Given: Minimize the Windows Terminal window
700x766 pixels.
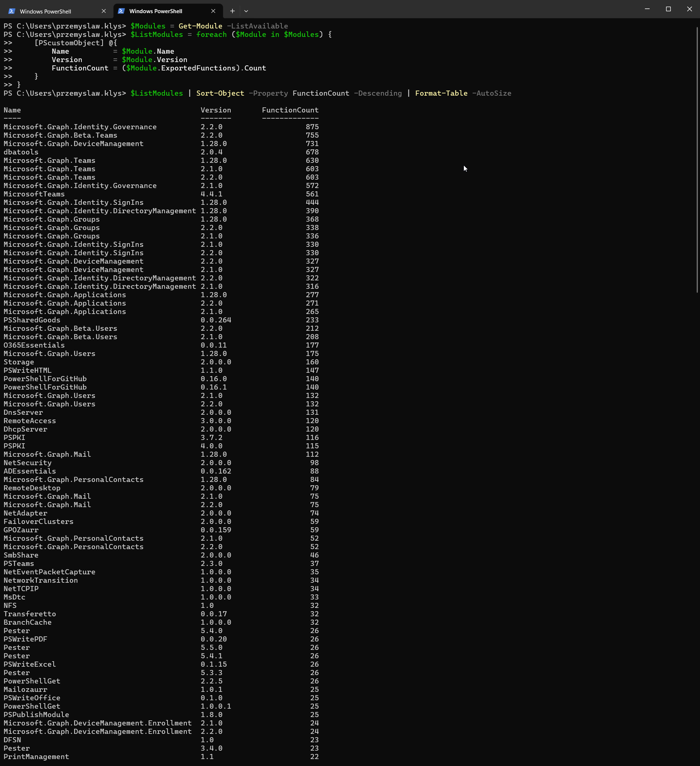Looking at the screenshot, I should pyautogui.click(x=647, y=9).
